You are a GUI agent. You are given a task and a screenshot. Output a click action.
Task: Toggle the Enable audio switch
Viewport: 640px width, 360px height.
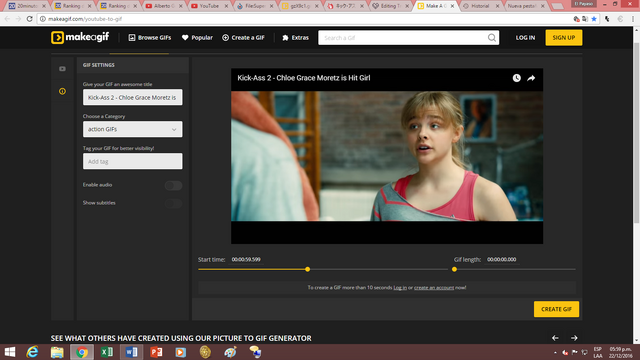173,185
